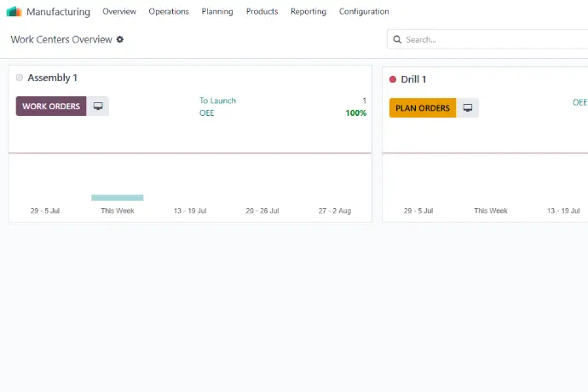Open the Assembly 1 monitor tablet view icon

point(98,107)
